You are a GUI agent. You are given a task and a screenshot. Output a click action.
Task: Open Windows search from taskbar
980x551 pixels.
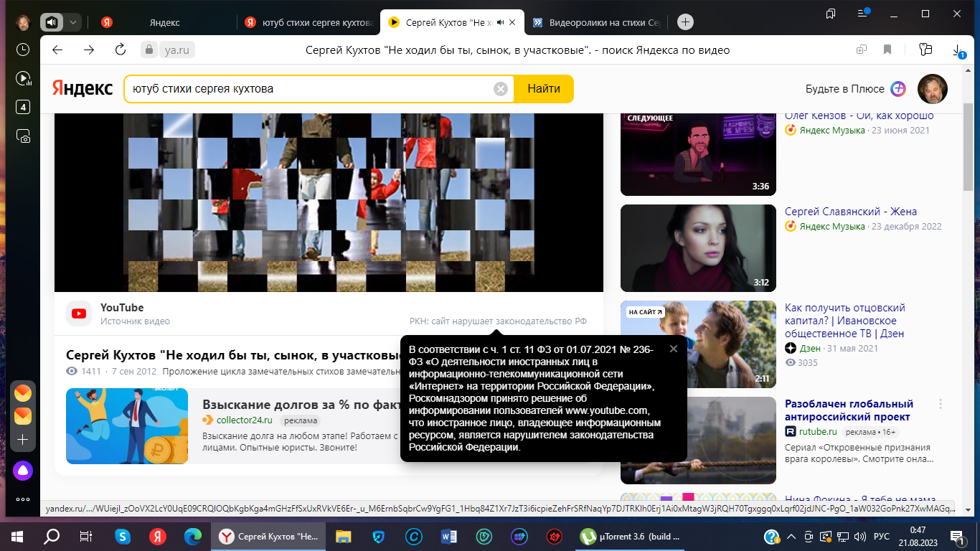coord(52,536)
